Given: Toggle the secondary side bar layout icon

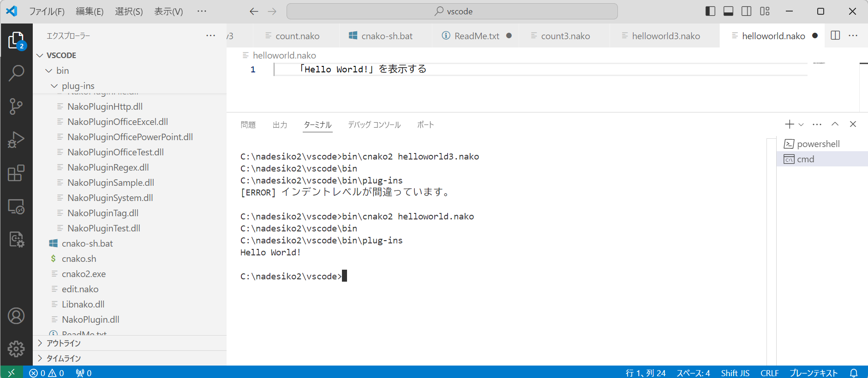Looking at the screenshot, I should click(x=747, y=11).
